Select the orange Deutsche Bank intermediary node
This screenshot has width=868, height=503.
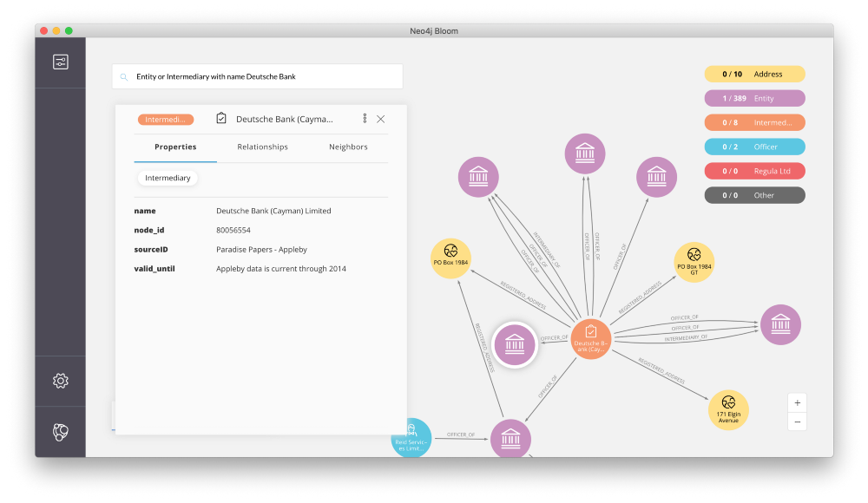(590, 338)
